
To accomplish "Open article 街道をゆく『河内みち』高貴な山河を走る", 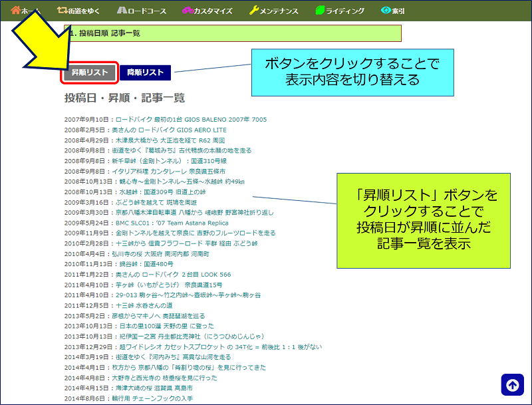I will pyautogui.click(x=173, y=357).
